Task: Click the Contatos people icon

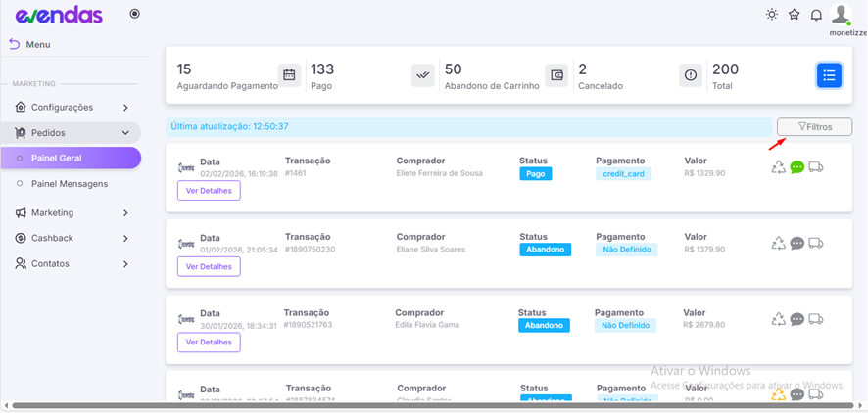Action: [x=21, y=263]
